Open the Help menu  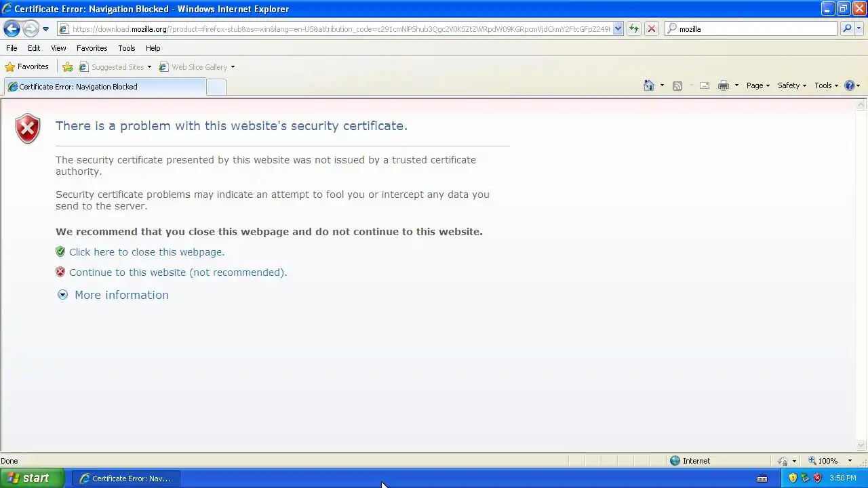(x=153, y=48)
